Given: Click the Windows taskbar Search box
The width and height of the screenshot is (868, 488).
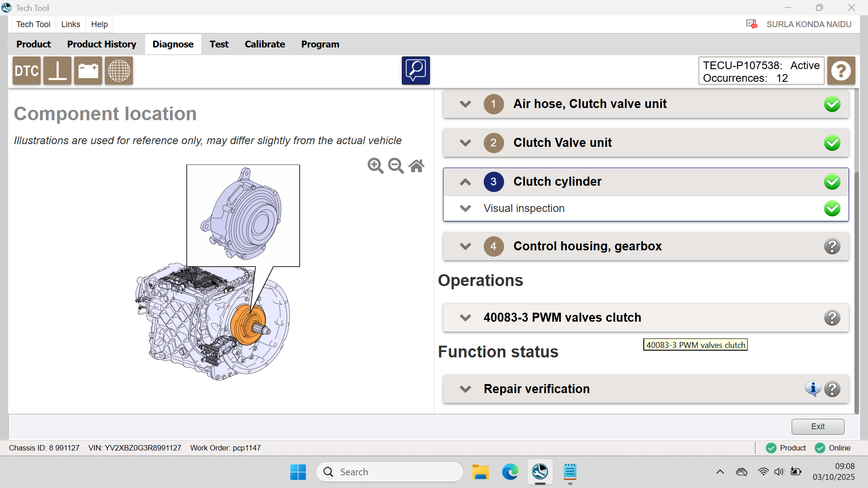Looking at the screenshot, I should pos(390,472).
